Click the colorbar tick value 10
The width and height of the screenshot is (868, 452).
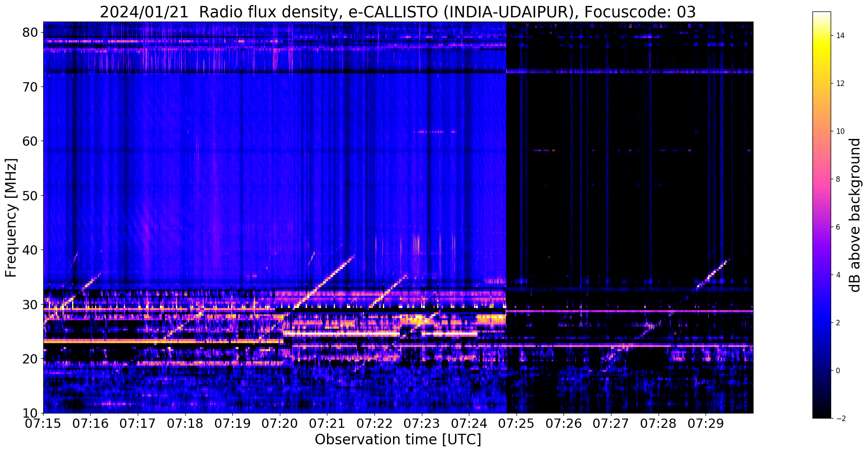(x=840, y=131)
